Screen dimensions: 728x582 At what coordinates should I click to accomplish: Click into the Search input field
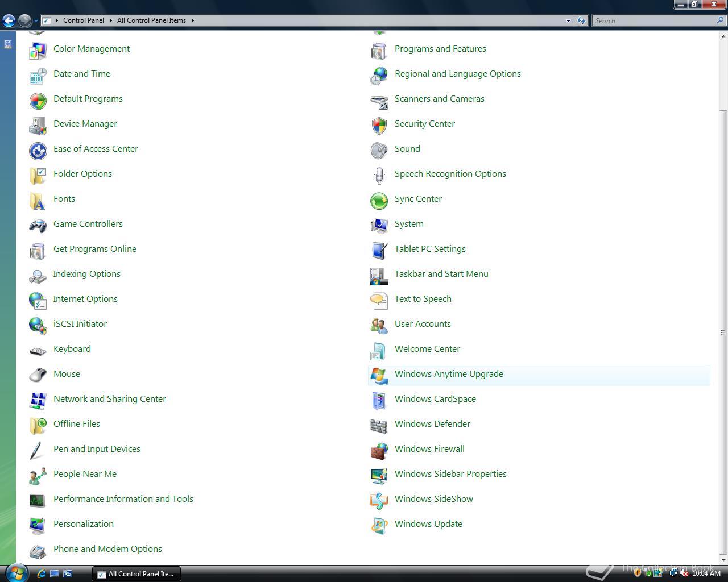click(655, 20)
